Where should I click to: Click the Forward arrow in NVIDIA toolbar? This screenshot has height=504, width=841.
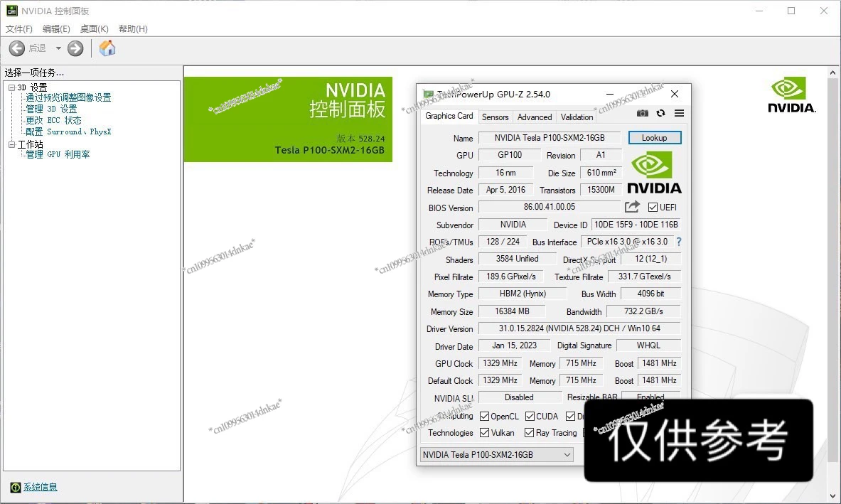[x=75, y=48]
